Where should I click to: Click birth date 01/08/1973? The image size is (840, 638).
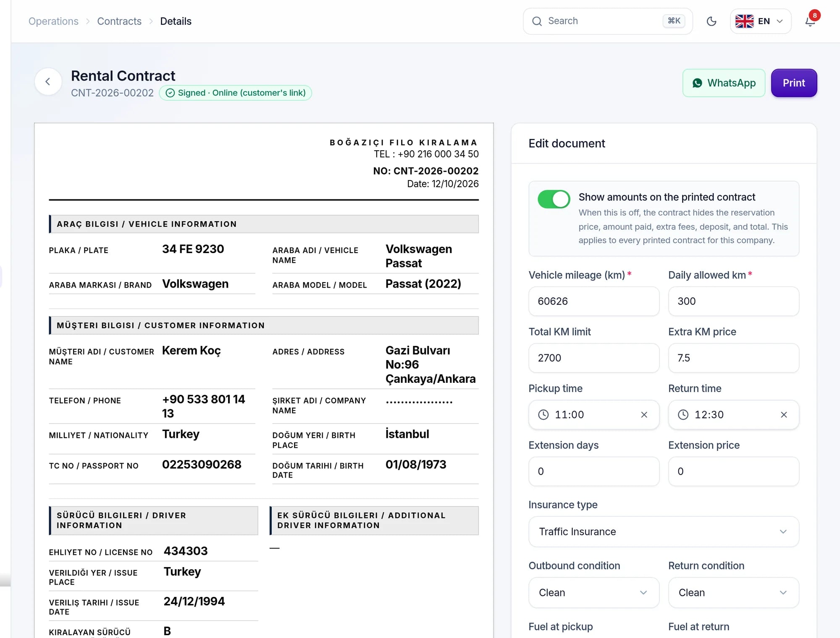416,465
